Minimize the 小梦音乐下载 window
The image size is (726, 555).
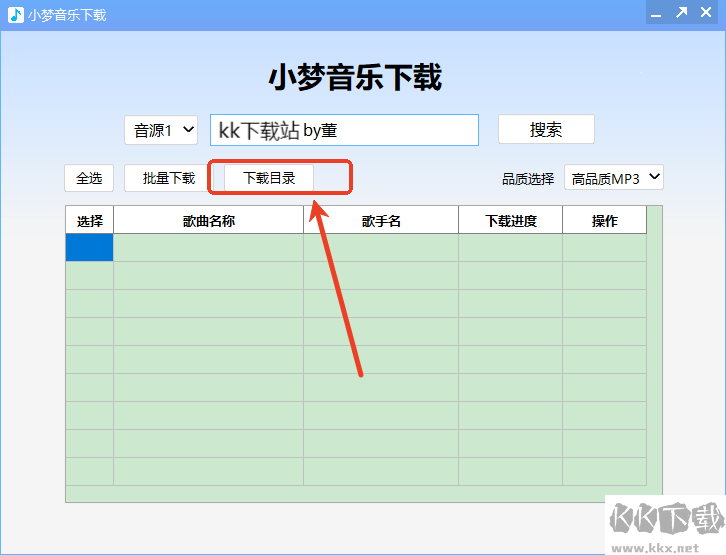coord(656,13)
